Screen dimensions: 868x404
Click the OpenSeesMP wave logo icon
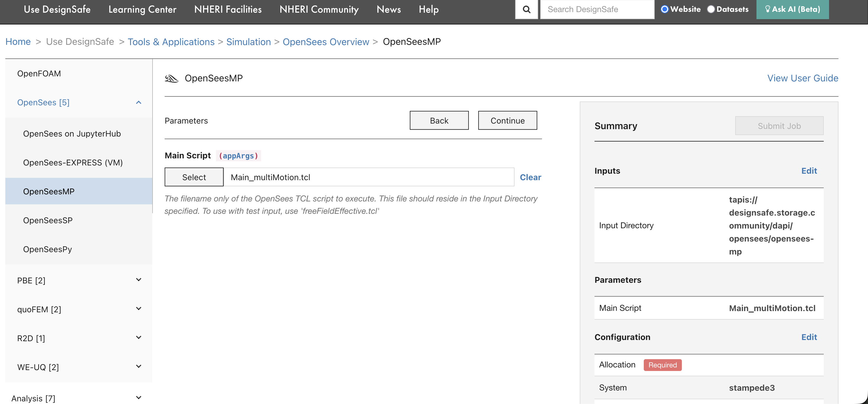pos(171,78)
